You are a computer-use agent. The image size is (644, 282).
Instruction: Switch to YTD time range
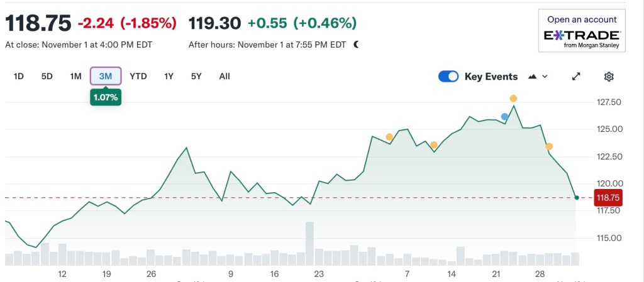[x=138, y=77]
